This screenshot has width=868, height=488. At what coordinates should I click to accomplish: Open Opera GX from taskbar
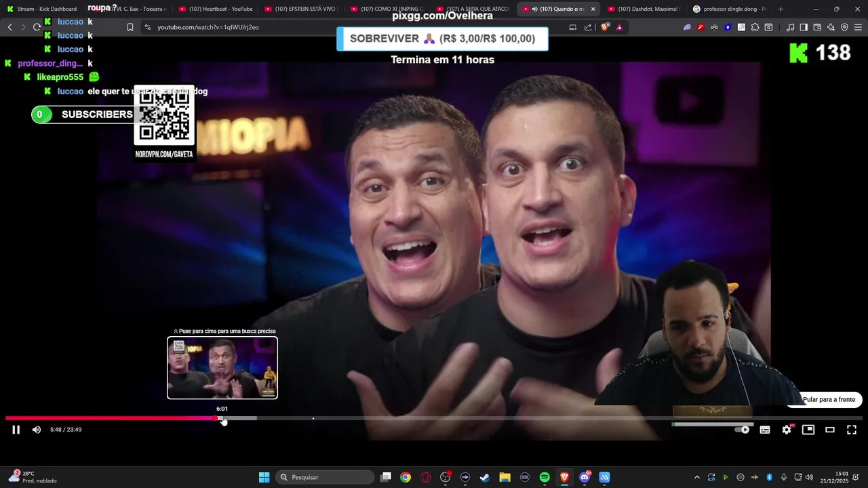[x=425, y=477]
